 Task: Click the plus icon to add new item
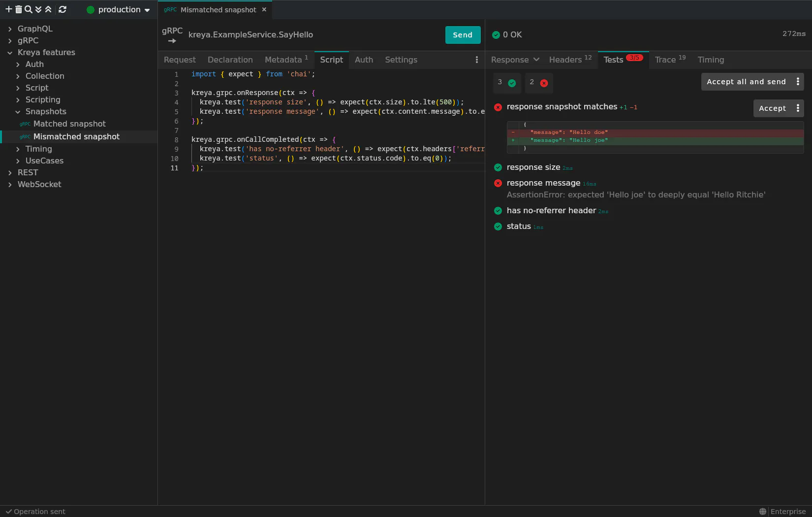point(8,9)
